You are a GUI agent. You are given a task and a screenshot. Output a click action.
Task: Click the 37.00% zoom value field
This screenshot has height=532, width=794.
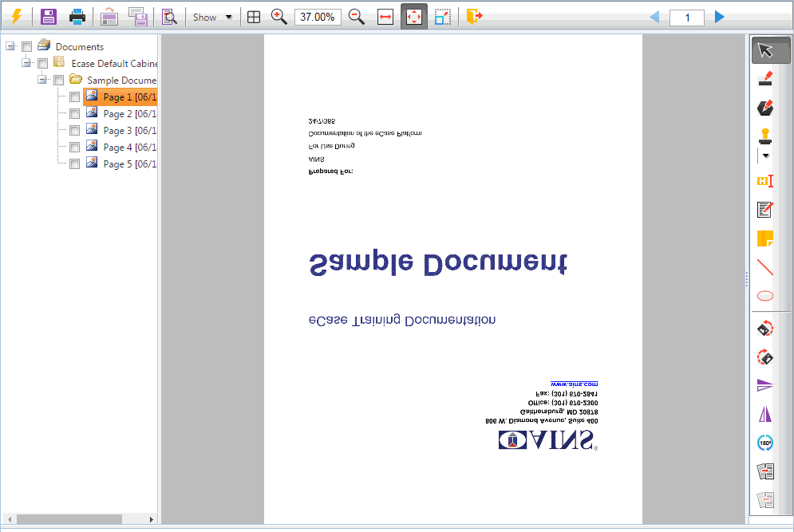[318, 18]
